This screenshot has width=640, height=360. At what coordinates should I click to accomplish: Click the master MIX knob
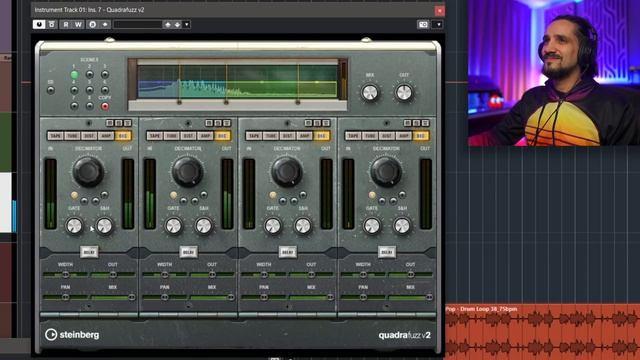coord(370,93)
